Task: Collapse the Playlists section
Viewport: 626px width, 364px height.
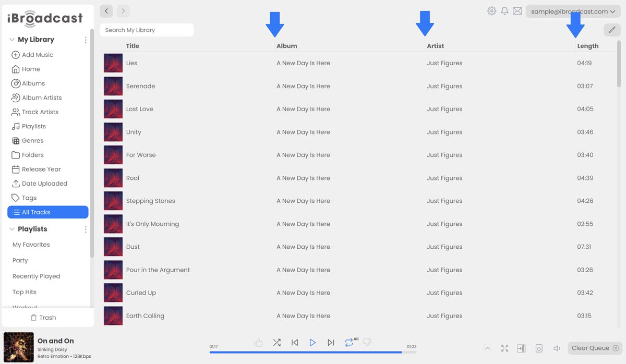Action: (x=12, y=229)
